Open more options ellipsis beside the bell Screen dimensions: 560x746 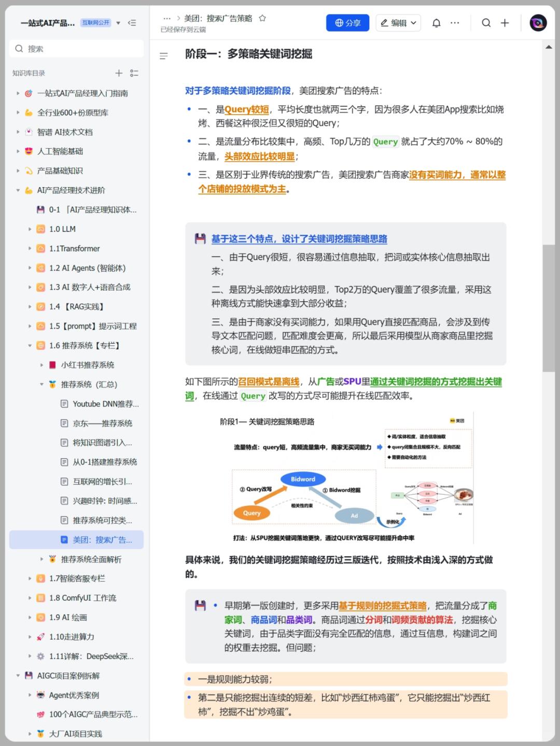pos(455,23)
